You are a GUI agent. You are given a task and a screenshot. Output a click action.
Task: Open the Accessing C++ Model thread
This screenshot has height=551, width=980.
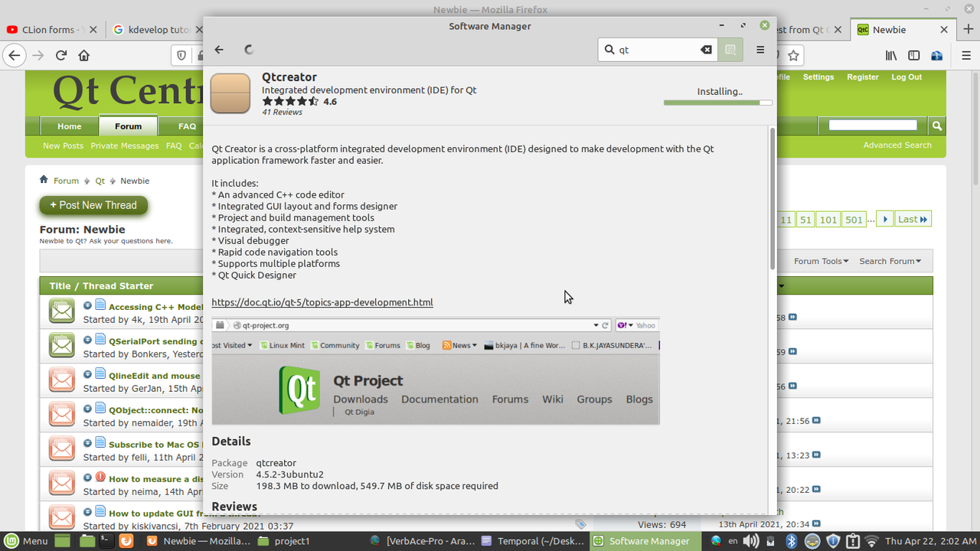156,307
